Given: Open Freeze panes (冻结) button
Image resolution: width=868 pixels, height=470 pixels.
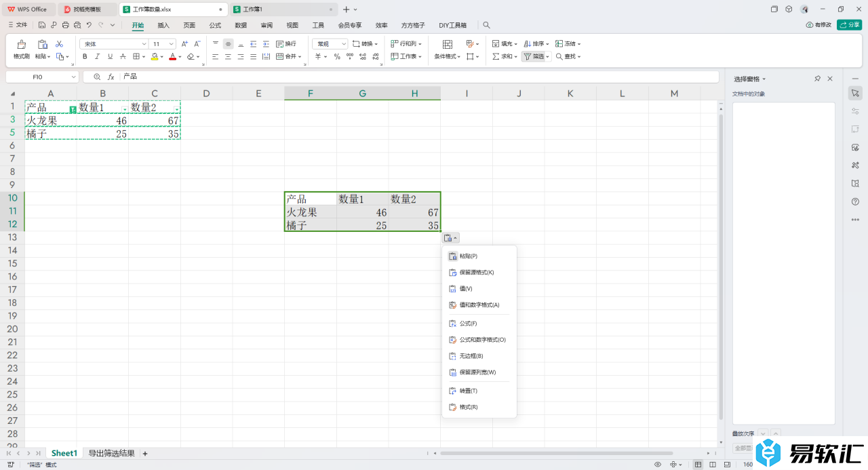Looking at the screenshot, I should (568, 43).
